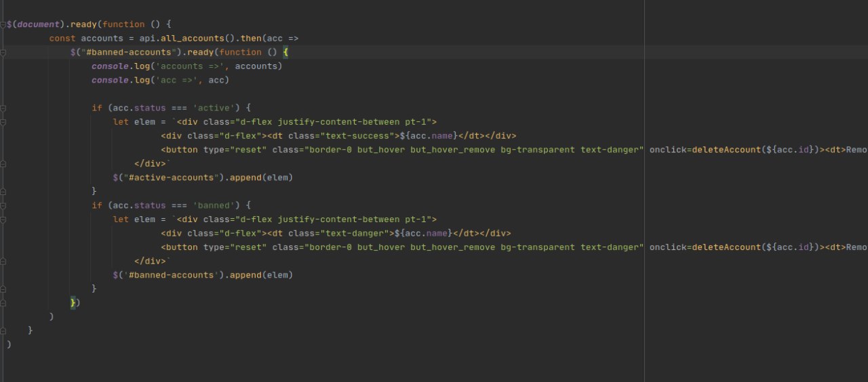Click the highlighted yellow closing brace
The image size is (868, 382).
tap(73, 303)
